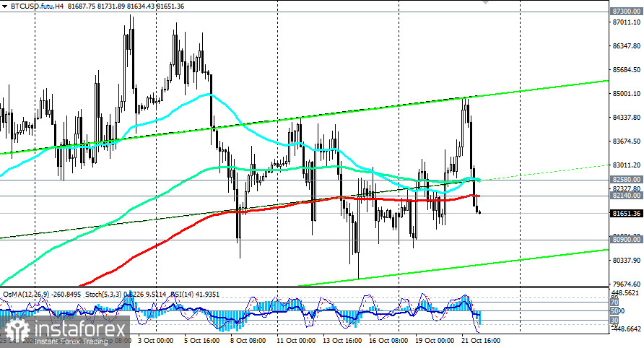
Task: Click the 11 Oct 00:00 time label
Action: (x=296, y=341)
